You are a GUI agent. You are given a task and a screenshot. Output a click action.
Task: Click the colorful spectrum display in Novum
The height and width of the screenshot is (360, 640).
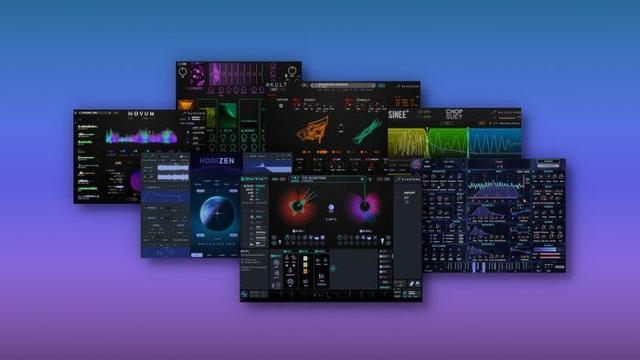[141, 136]
